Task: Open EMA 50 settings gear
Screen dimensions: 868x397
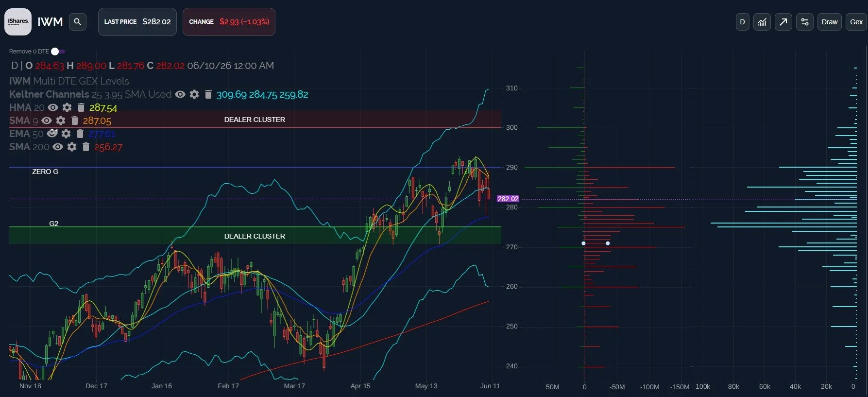Action: [x=66, y=134]
